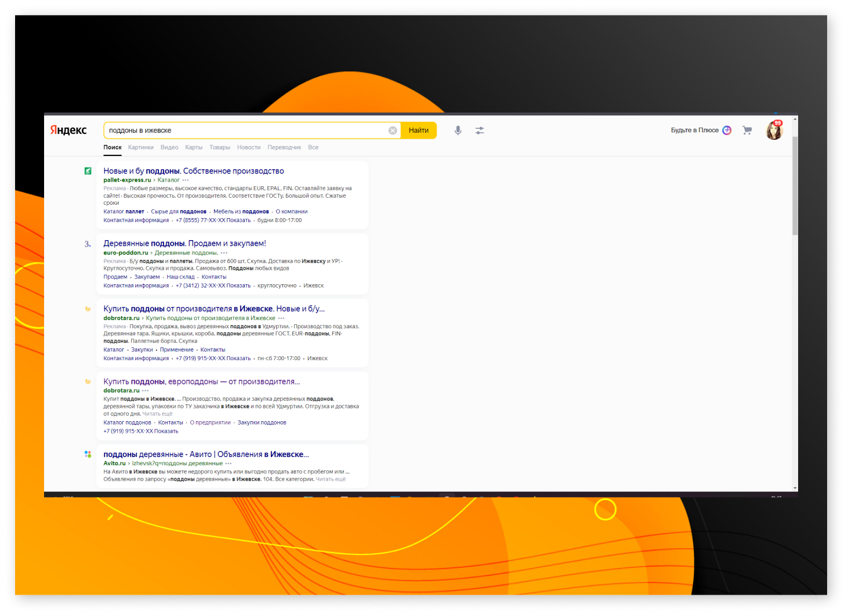Screen dimensions: 848x616
Task: Open 'Новые и бу поддоны. Собственное производство' result
Action: click(194, 171)
